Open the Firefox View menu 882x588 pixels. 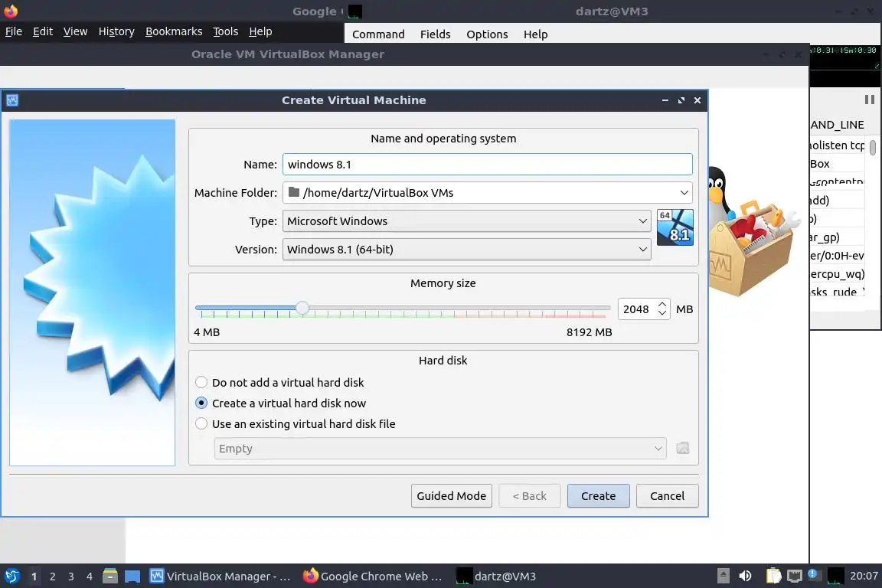[75, 31]
